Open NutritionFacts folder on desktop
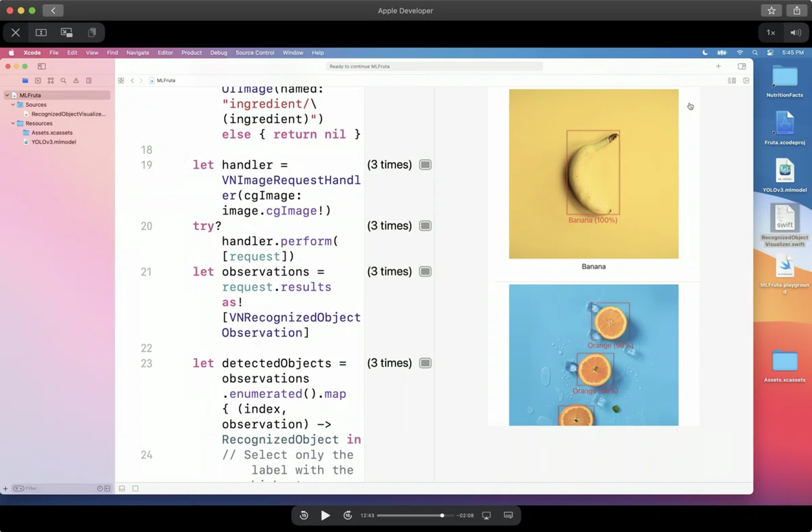812x532 pixels. point(785,82)
